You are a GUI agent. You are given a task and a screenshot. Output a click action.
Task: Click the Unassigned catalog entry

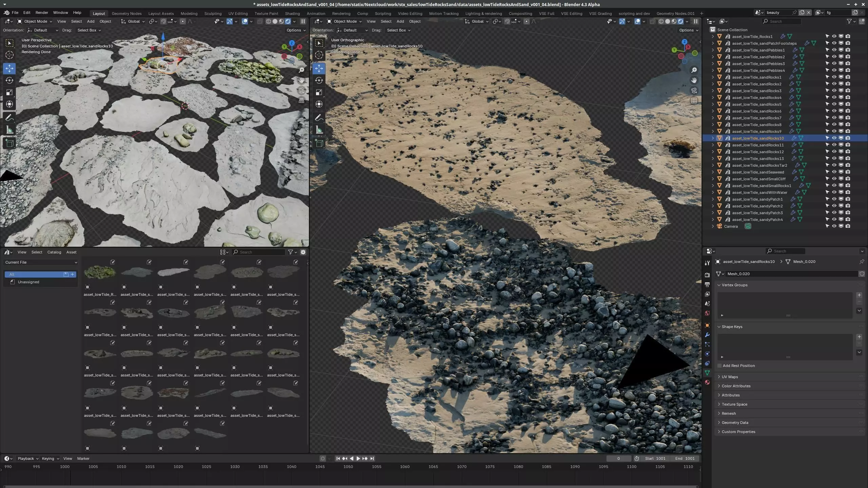click(28, 282)
